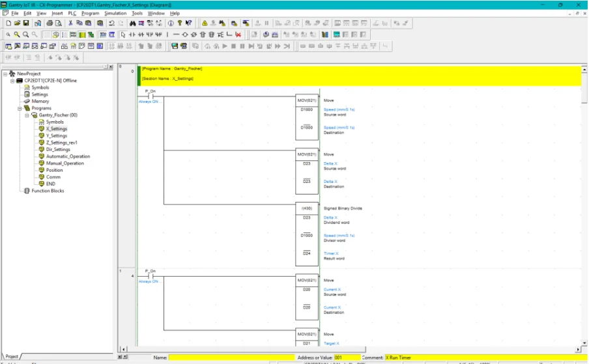Viewport: 589px width, 364px height.
Task: Select the new normally open contact tool
Action: coord(132,35)
